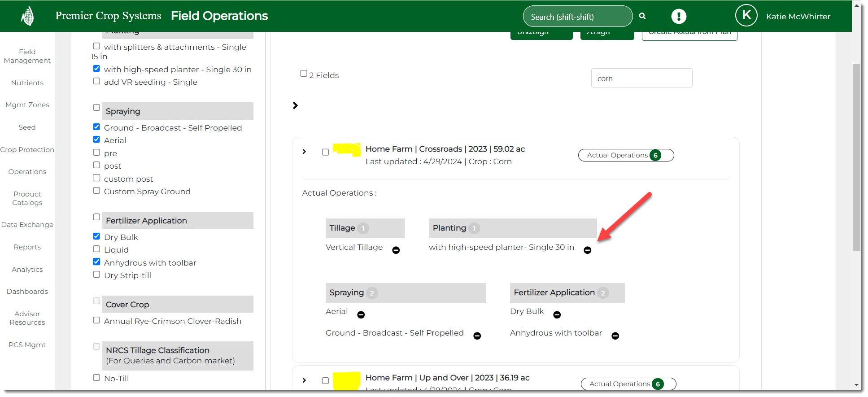Click the yellow swatch beside Crossroads field

pos(346,150)
